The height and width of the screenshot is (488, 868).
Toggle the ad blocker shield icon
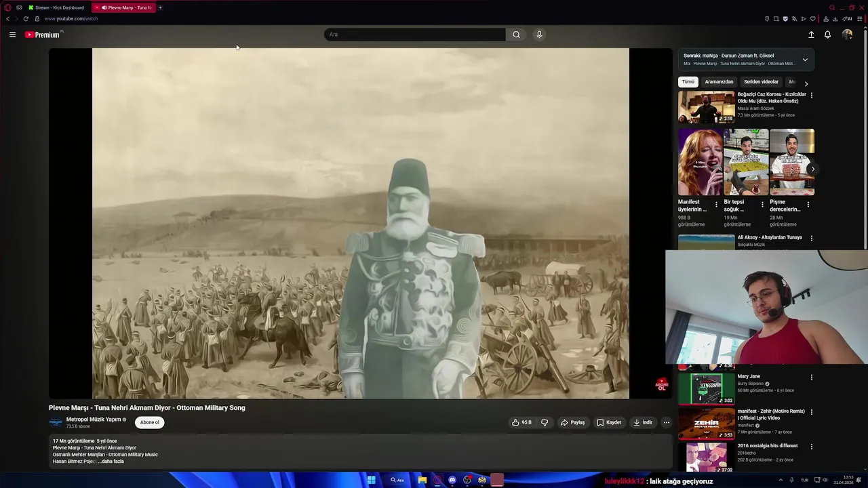coord(785,18)
